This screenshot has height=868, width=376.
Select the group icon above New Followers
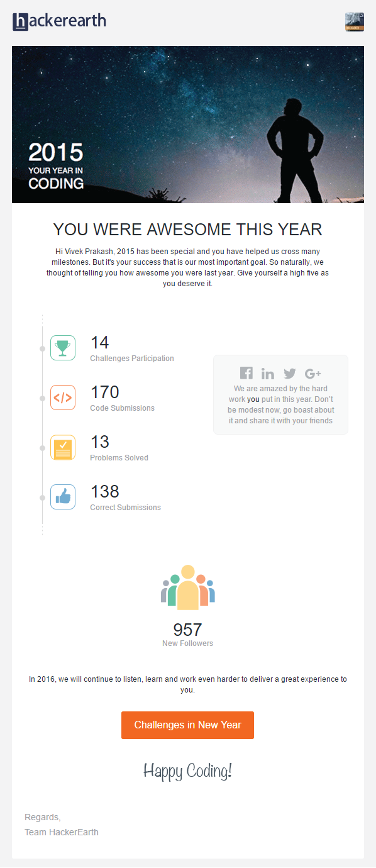pos(187,587)
